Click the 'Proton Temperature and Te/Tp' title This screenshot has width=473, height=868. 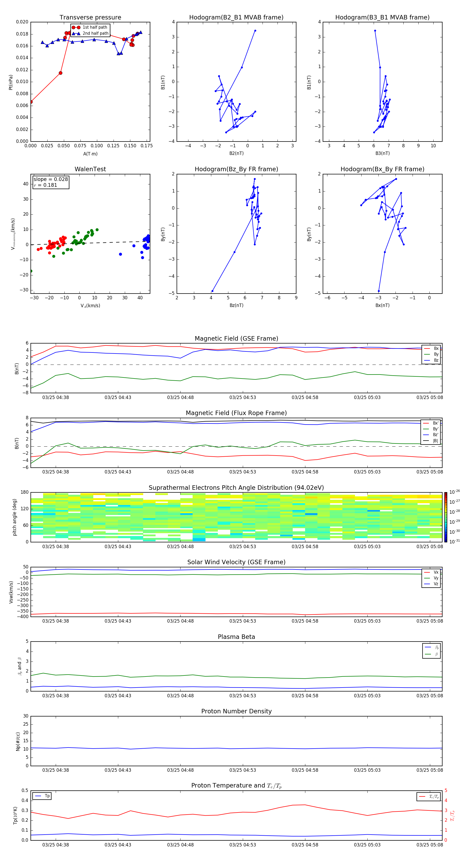pos(236,785)
